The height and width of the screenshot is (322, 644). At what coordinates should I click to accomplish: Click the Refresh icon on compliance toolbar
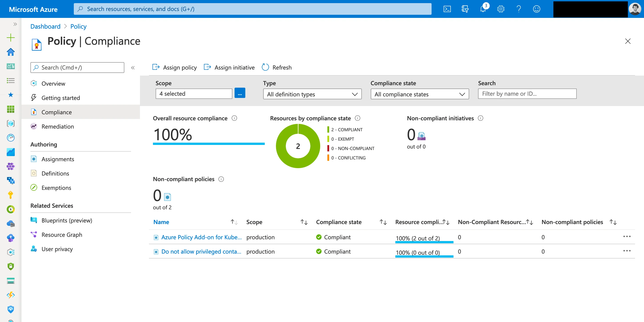click(x=265, y=67)
